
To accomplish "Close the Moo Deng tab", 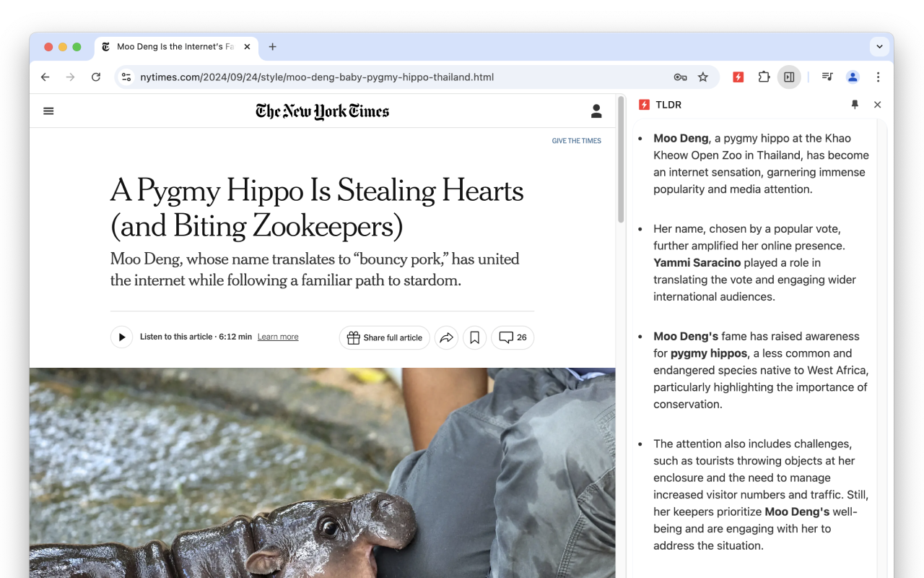I will (x=247, y=47).
